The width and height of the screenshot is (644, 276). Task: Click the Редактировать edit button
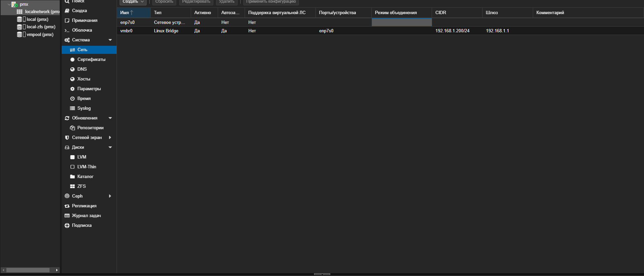[196, 2]
